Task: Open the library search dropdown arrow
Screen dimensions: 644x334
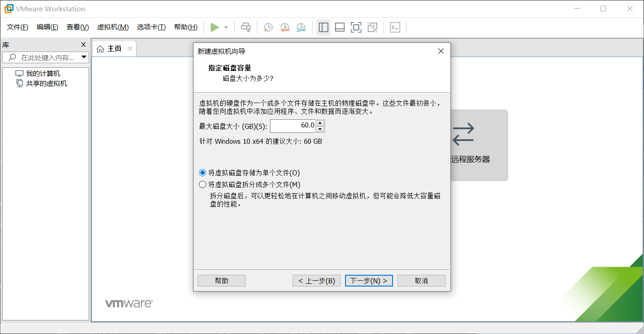Action: (84, 57)
